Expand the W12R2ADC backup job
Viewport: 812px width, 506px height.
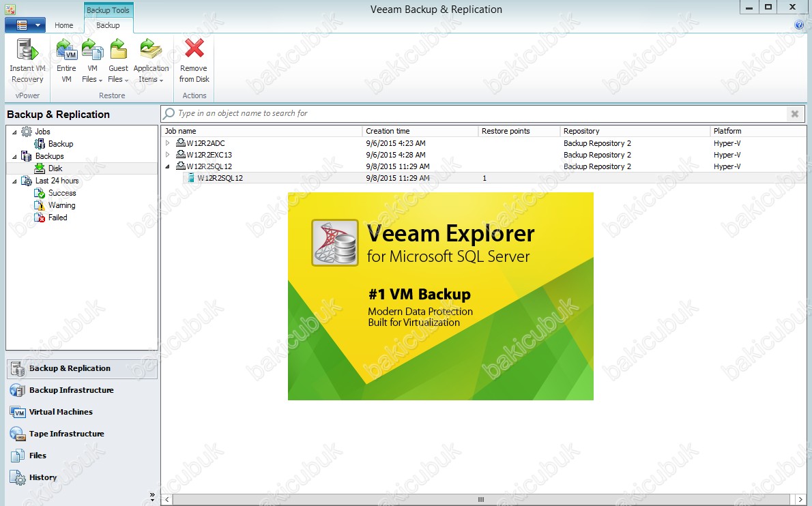click(x=167, y=143)
